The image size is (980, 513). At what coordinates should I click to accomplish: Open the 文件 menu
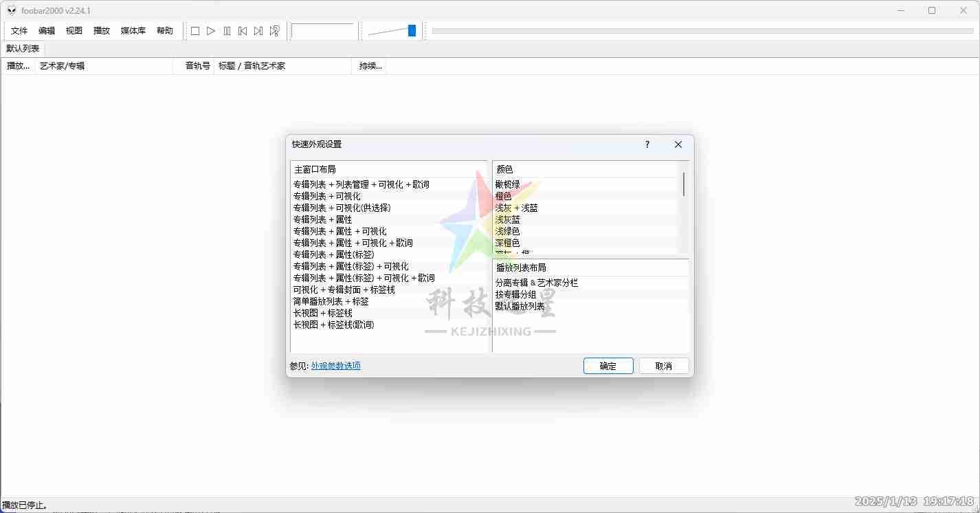(x=19, y=31)
